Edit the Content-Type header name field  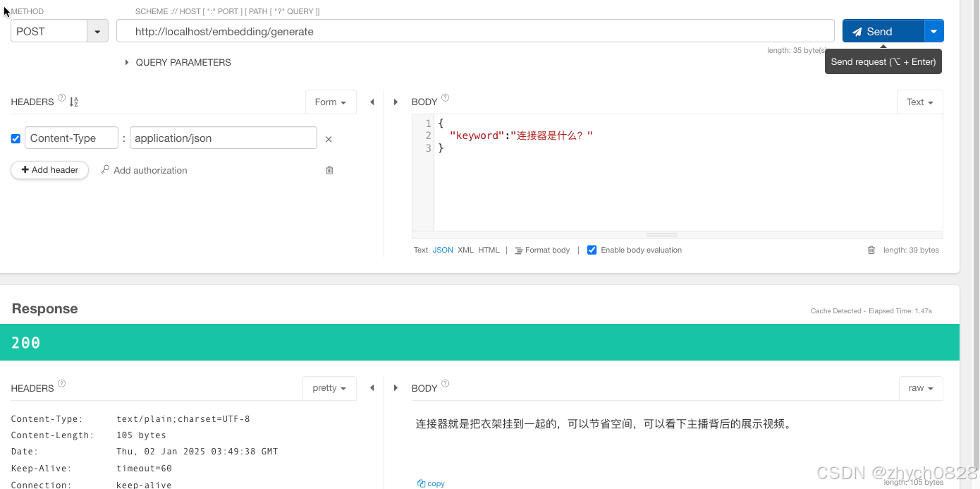pyautogui.click(x=71, y=138)
